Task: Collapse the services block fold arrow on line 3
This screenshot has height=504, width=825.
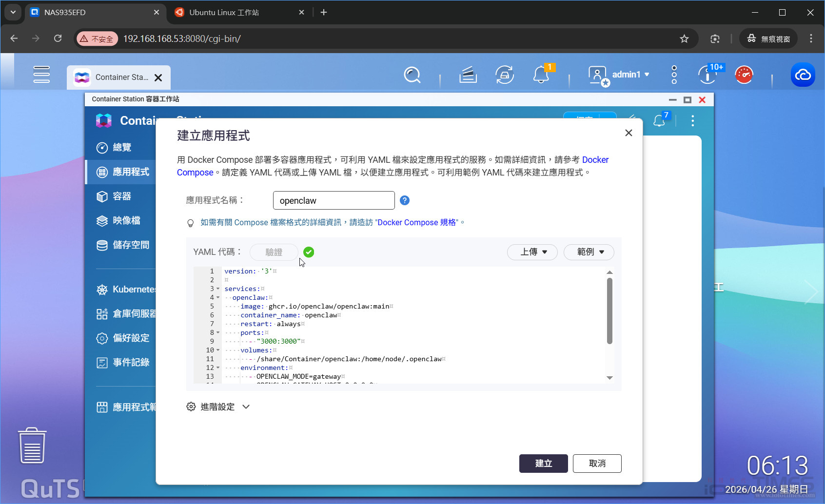Action: [218, 289]
